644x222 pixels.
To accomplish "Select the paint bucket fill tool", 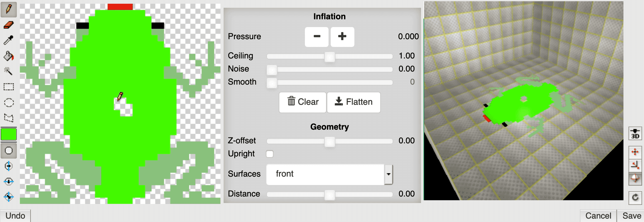I will (9, 56).
